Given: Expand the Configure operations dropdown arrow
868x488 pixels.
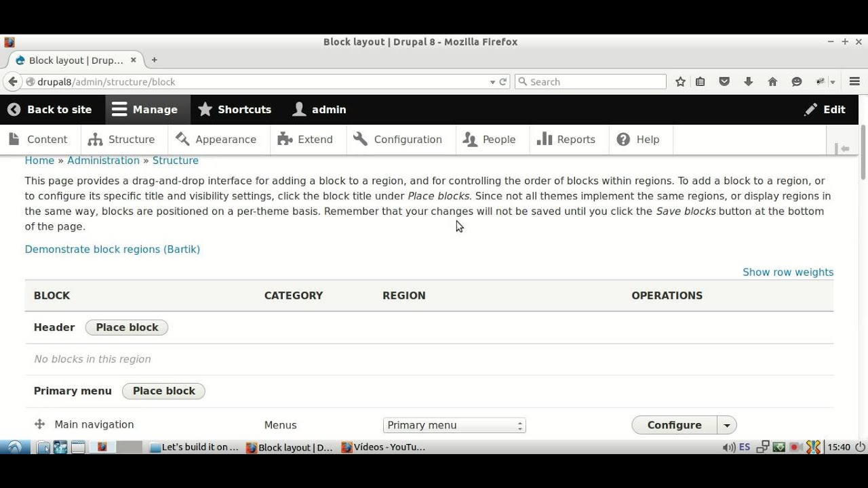Looking at the screenshot, I should click(x=727, y=425).
